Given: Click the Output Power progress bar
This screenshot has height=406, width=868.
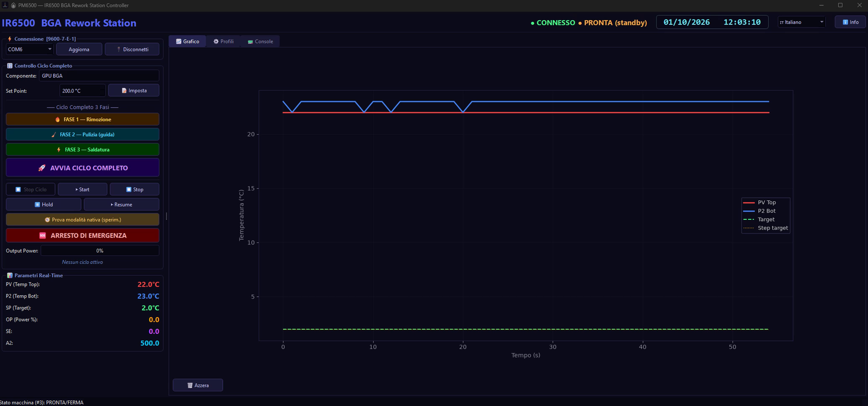Looking at the screenshot, I should click(100, 251).
